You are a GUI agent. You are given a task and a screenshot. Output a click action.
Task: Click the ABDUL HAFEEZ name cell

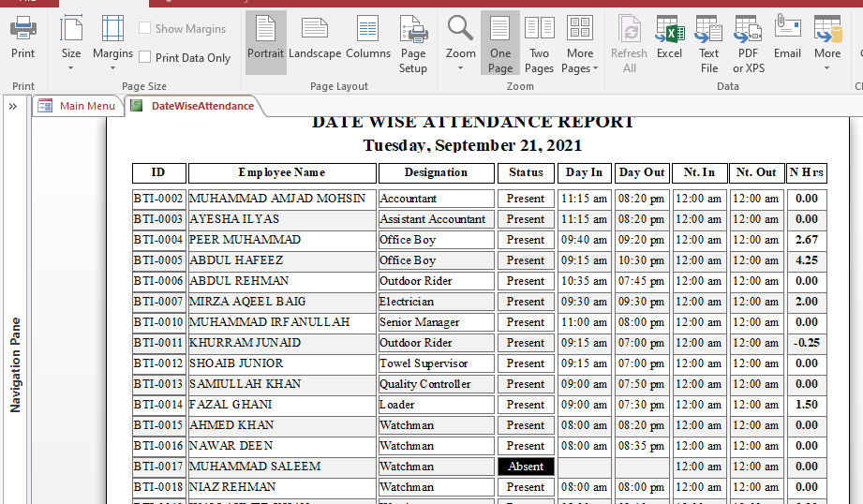point(282,260)
